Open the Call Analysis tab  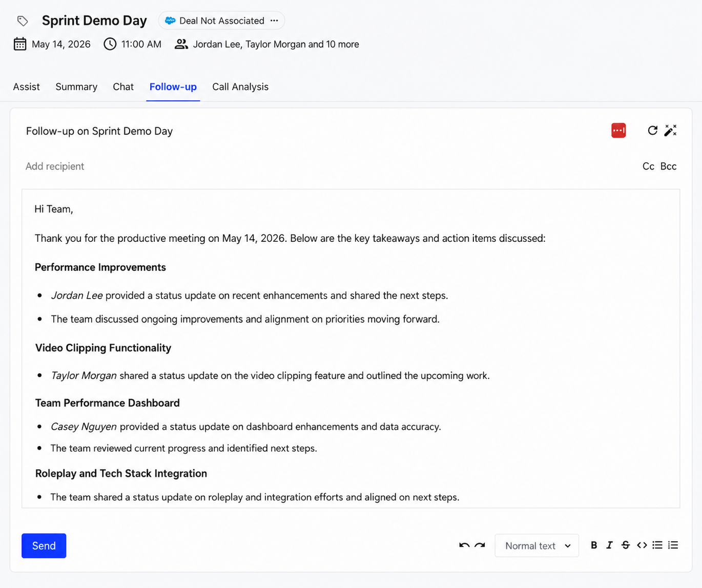click(240, 87)
